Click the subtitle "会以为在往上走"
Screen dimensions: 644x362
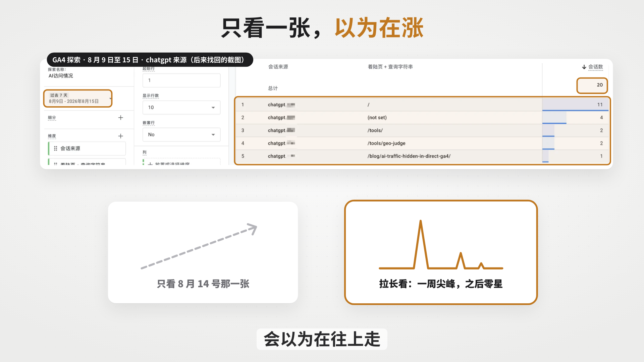pyautogui.click(x=322, y=339)
